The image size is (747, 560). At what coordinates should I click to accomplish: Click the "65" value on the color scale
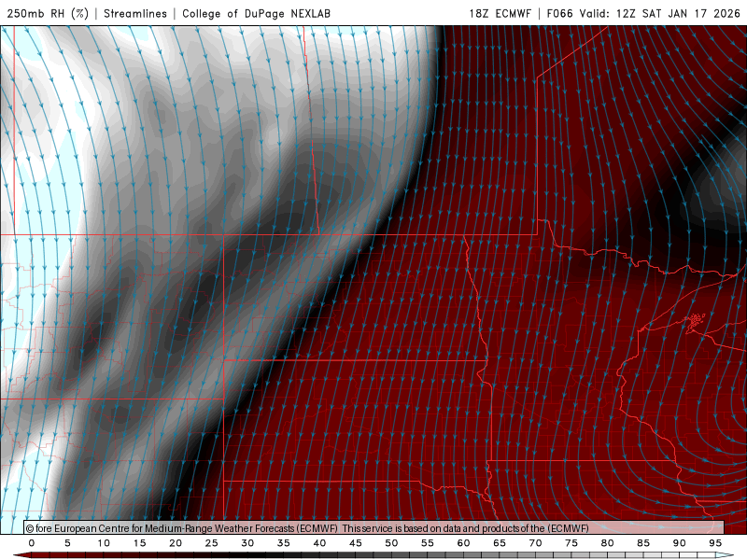500,543
